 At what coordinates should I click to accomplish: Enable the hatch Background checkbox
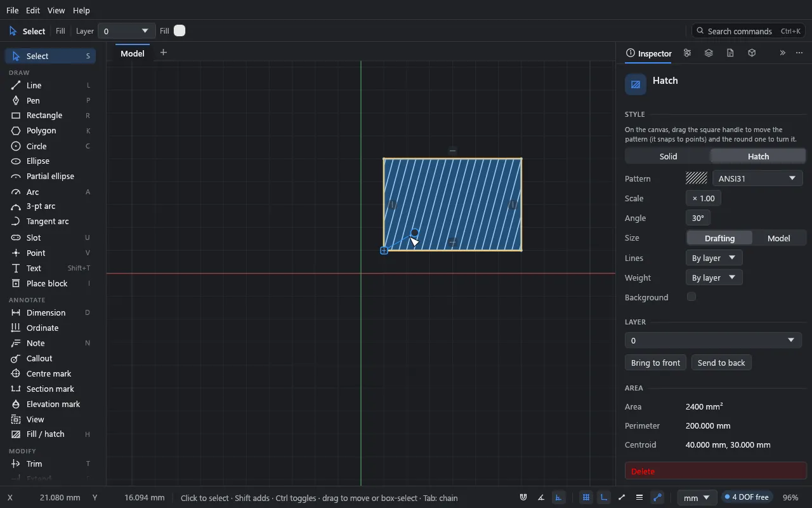(691, 297)
